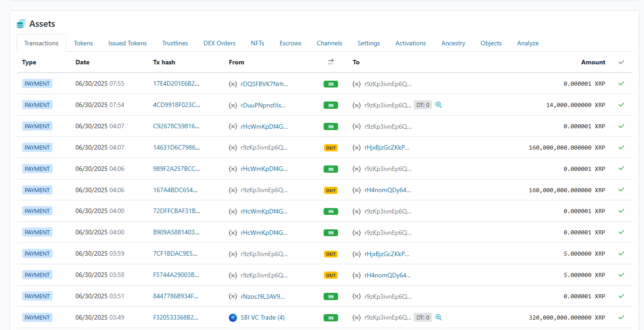Open the Issued Tokens tab
This screenshot has height=330, width=644.
click(127, 43)
